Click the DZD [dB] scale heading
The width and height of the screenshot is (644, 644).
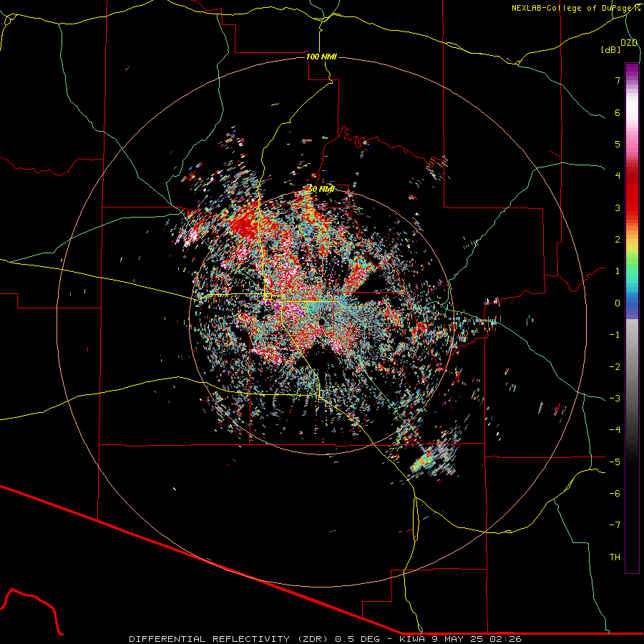(620, 47)
